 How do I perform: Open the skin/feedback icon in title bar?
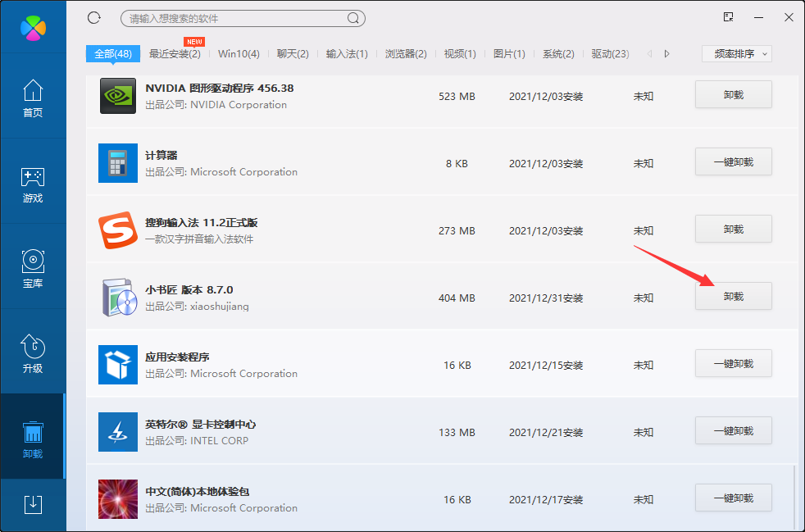pyautogui.click(x=729, y=17)
